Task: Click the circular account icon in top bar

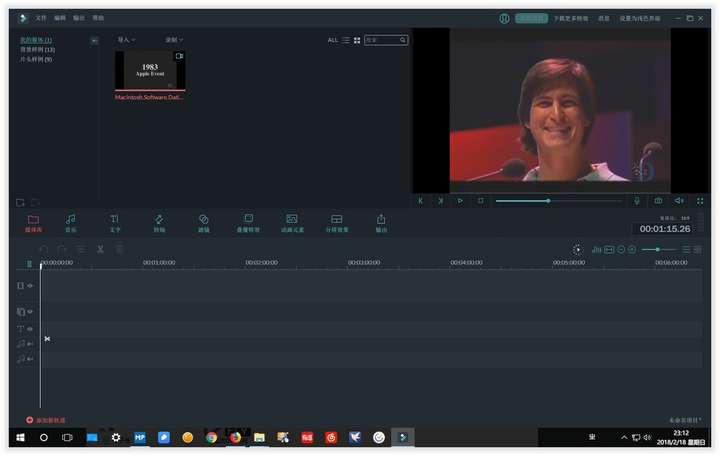Action: click(504, 18)
